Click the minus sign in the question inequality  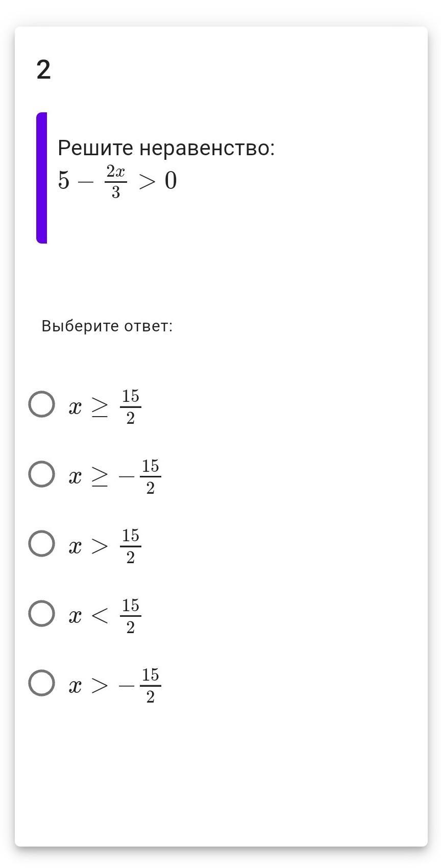86,181
